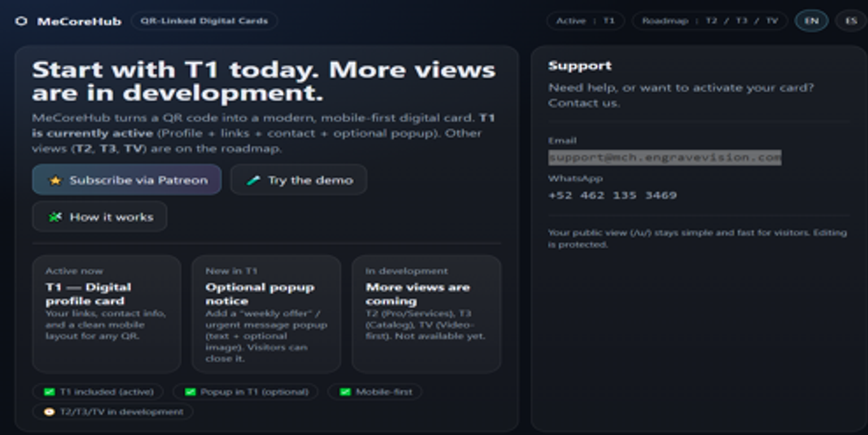Viewport: 868px width, 435px height.
Task: Click the checkmark icon on T1 included badge
Action: tap(49, 392)
